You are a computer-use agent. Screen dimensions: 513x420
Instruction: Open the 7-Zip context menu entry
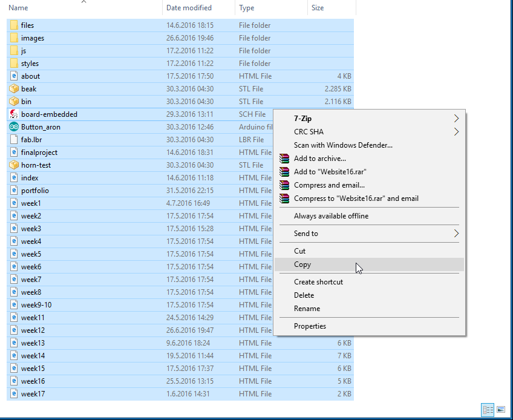pyautogui.click(x=369, y=119)
